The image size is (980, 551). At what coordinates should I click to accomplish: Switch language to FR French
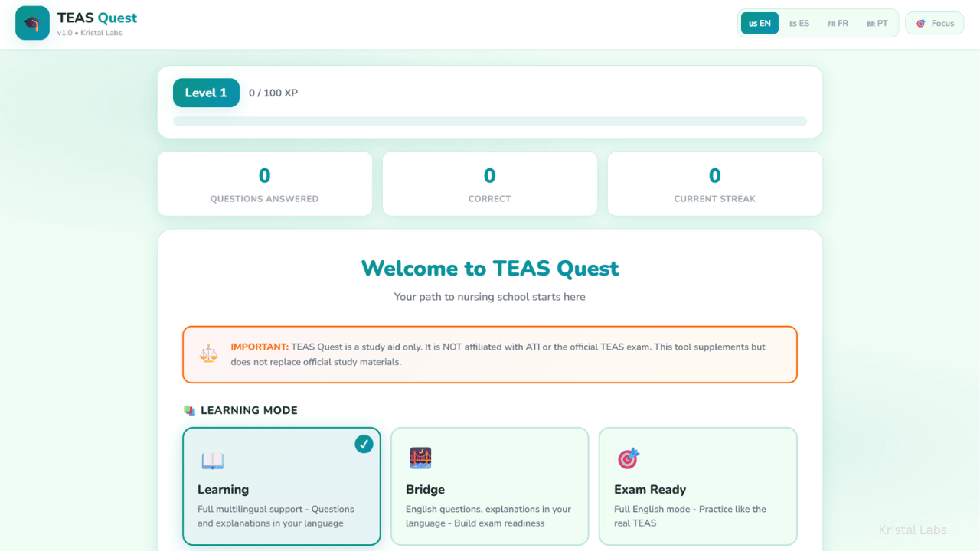pyautogui.click(x=838, y=24)
